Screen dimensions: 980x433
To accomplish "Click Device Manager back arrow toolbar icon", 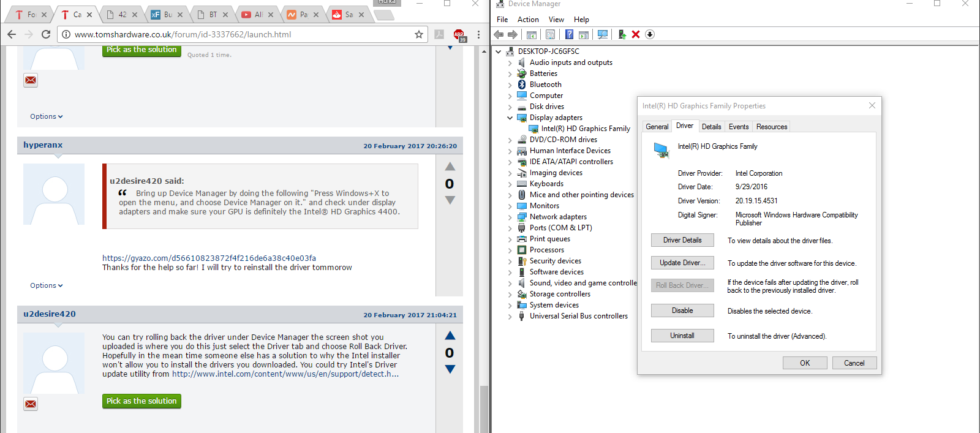I will 499,34.
